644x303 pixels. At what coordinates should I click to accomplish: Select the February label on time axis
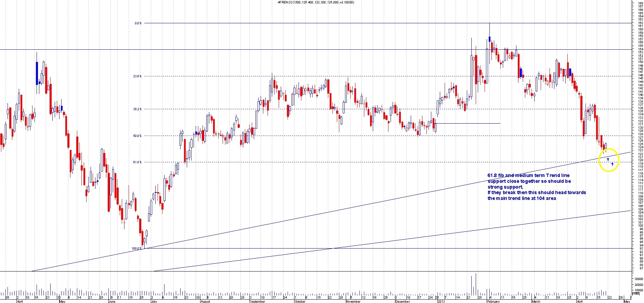[x=494, y=301]
